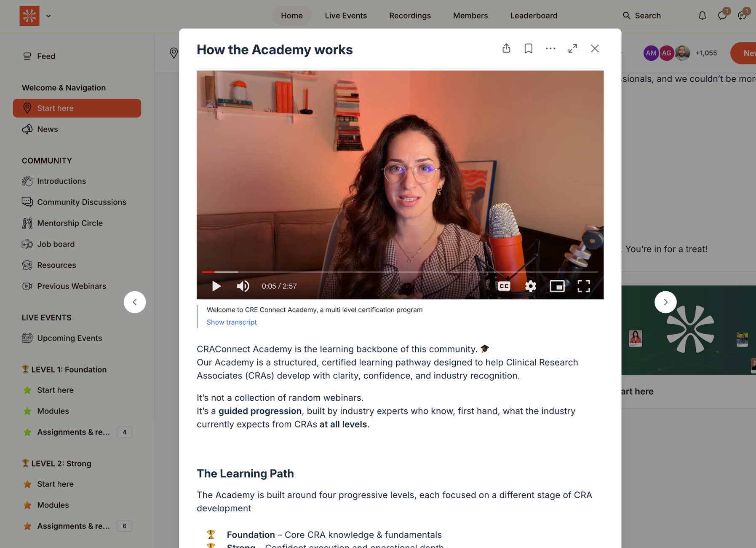This screenshot has height=548, width=756.
Task: Open Members tab
Action: (x=470, y=16)
